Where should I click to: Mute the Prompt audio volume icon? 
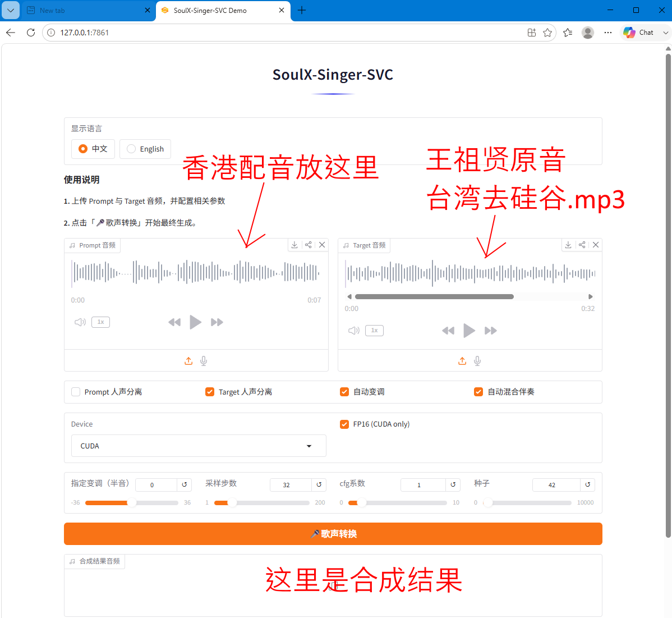tap(80, 322)
